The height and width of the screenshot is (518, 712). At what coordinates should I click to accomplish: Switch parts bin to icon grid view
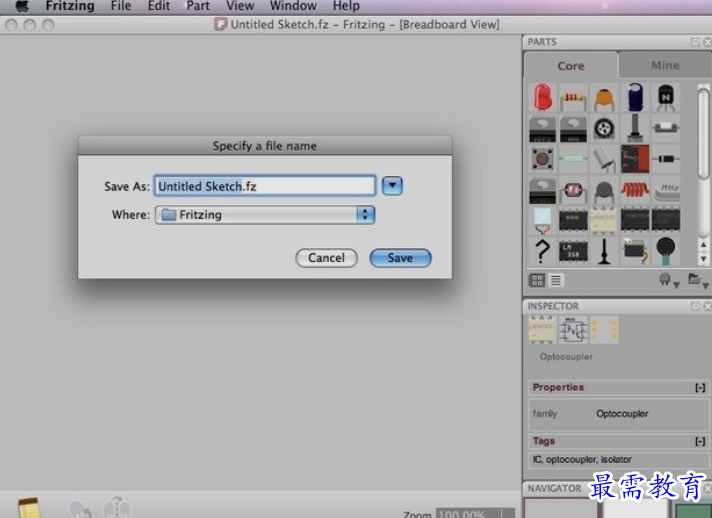coord(536,281)
